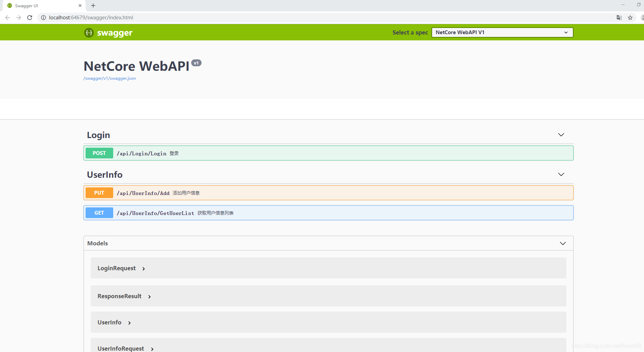Click the LoginRequest model name
The width and height of the screenshot is (644, 352).
coord(117,268)
